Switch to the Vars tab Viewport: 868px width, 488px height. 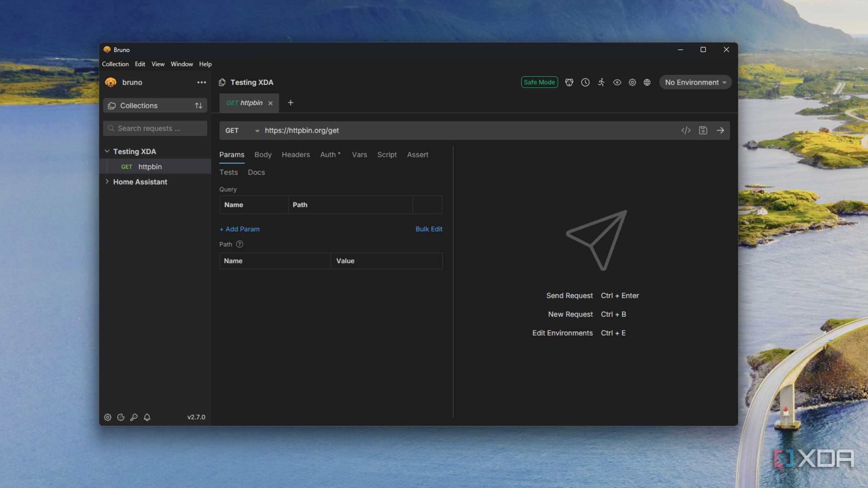(x=359, y=155)
